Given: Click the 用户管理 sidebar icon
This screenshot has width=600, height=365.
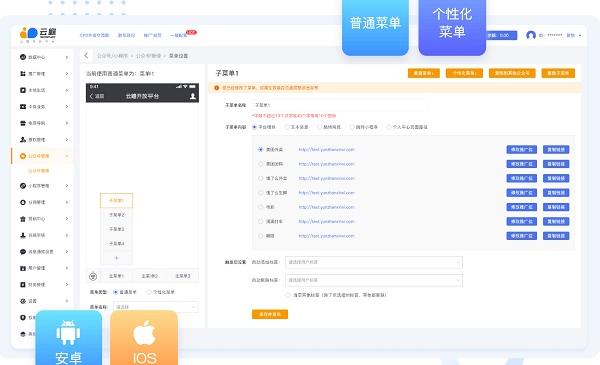Looking at the screenshot, I should tap(23, 268).
